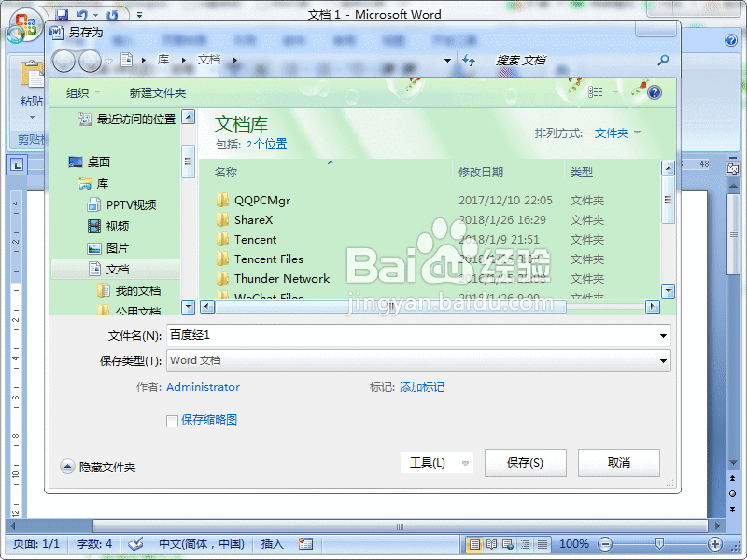The width and height of the screenshot is (747, 560).
Task: Click the proofing check icon in status bar
Action: click(135, 544)
